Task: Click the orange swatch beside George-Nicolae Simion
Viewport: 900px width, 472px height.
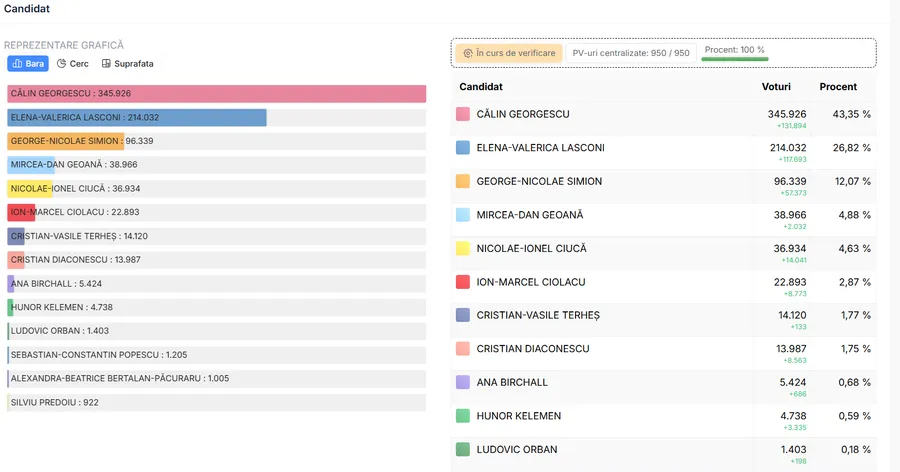Action: point(463,181)
